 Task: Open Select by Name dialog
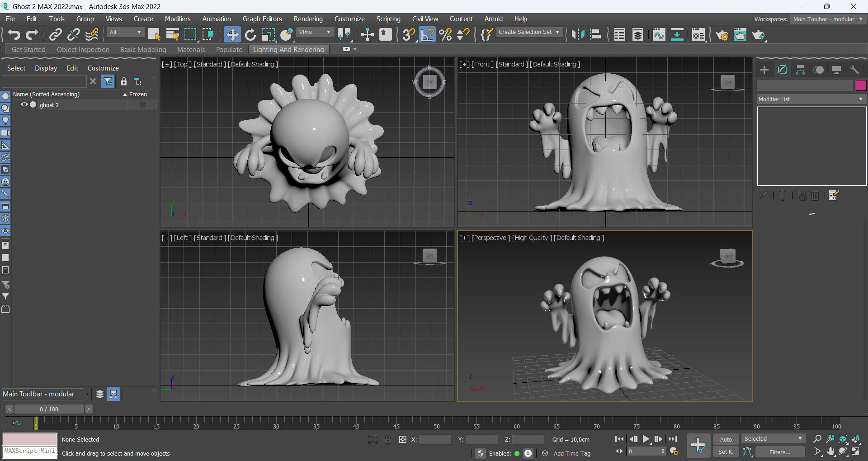[x=172, y=35]
